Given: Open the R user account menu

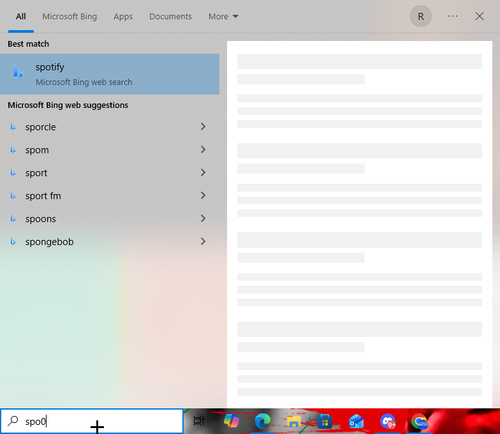Looking at the screenshot, I should coord(421,16).
